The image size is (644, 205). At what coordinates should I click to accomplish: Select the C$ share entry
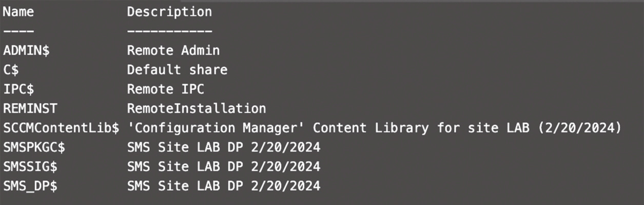(x=11, y=69)
